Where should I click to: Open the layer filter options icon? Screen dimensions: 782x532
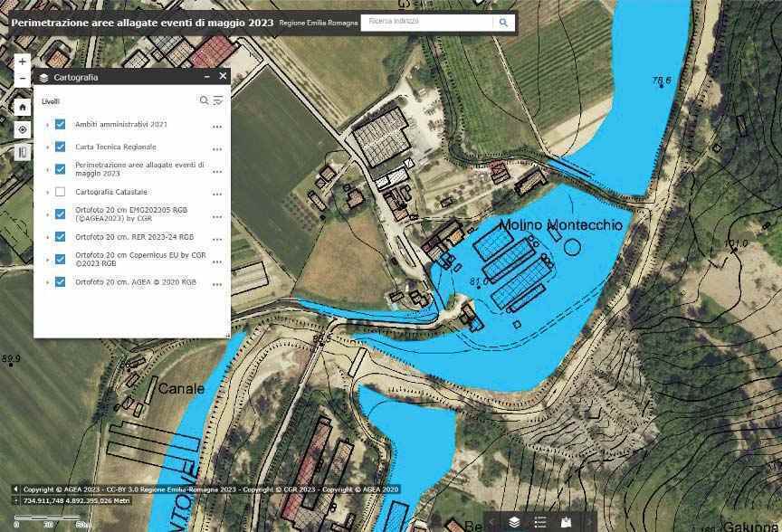click(x=218, y=100)
